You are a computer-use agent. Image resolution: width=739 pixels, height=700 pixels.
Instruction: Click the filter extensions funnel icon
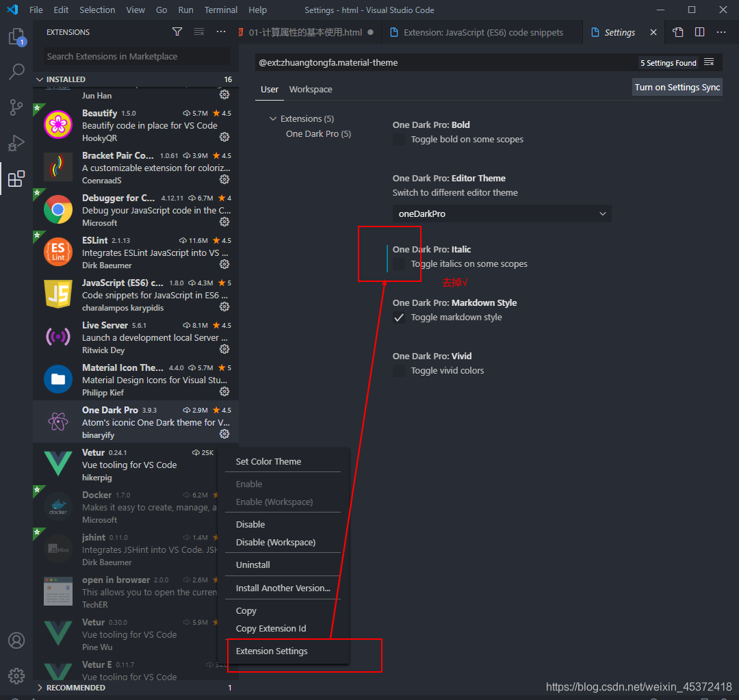[x=177, y=31]
